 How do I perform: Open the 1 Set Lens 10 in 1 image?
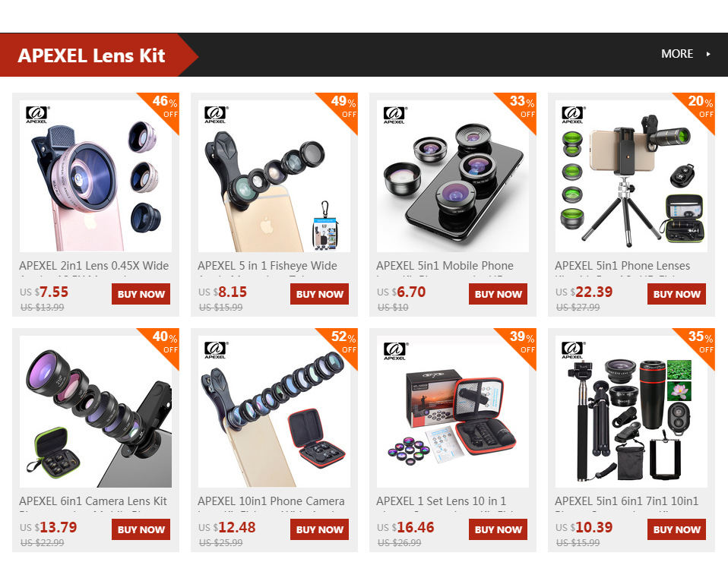pyautogui.click(x=453, y=412)
